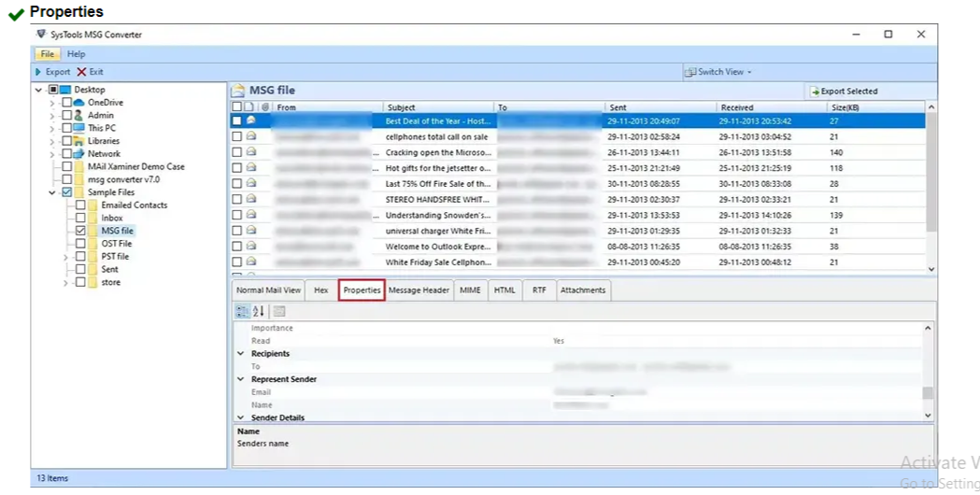Expand the OneDrive tree node

click(x=52, y=103)
